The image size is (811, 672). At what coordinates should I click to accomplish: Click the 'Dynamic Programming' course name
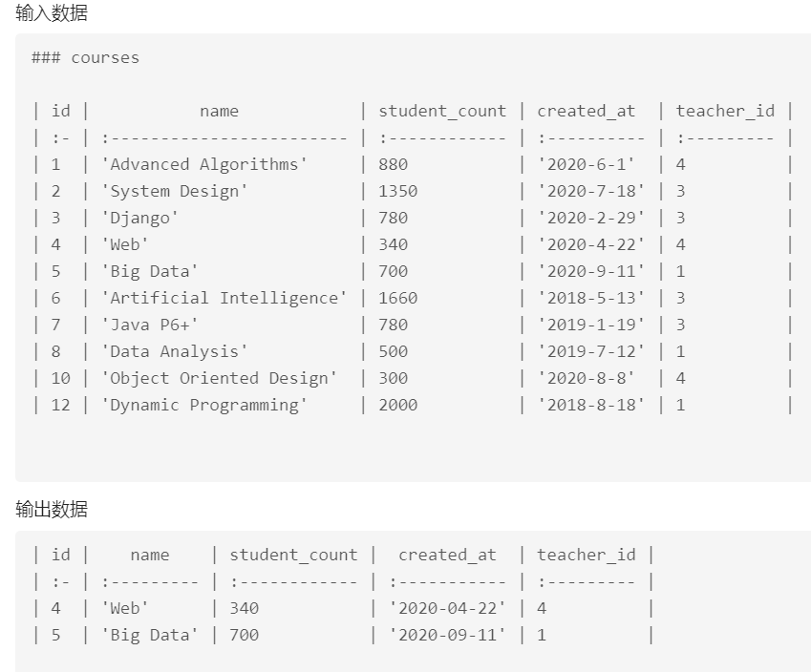pyautogui.click(x=204, y=405)
